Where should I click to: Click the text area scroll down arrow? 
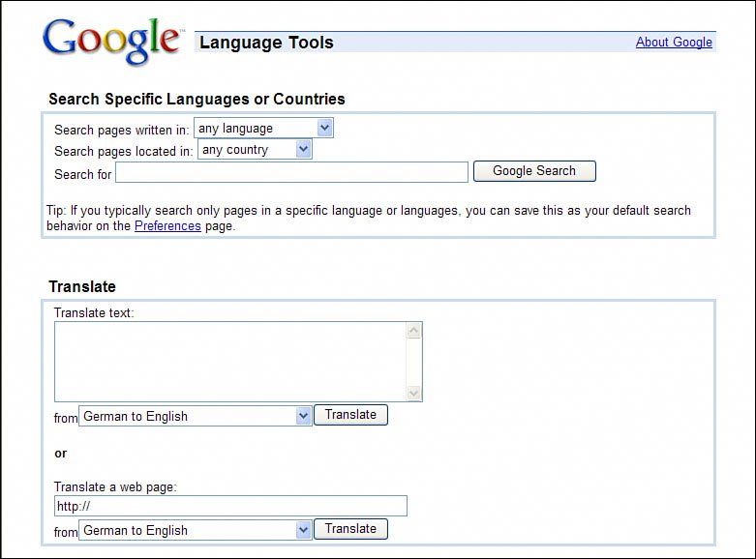tap(413, 393)
